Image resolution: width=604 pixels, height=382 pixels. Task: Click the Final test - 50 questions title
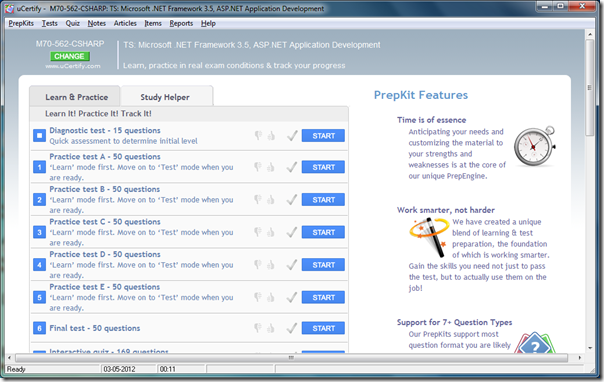pyautogui.click(x=95, y=328)
